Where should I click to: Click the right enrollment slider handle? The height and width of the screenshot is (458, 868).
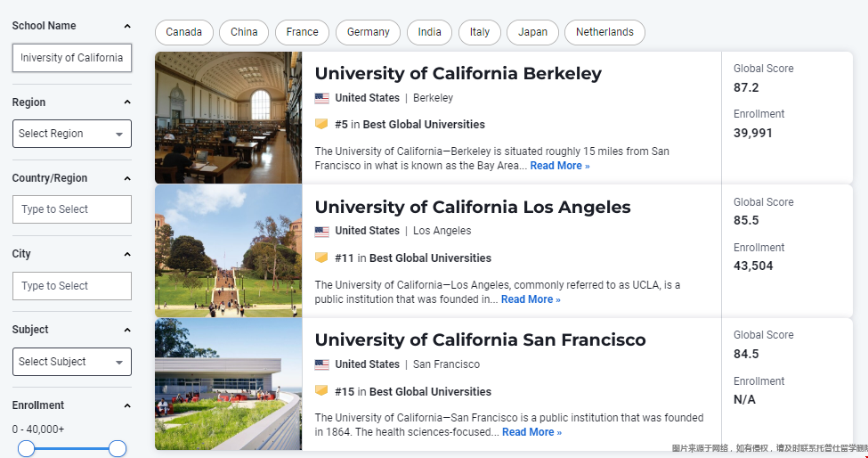pos(118,448)
